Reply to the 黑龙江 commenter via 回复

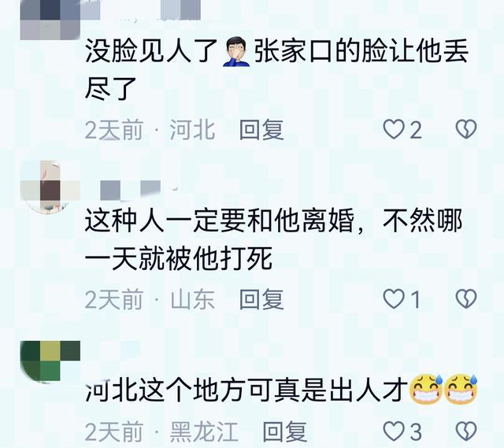click(x=285, y=431)
